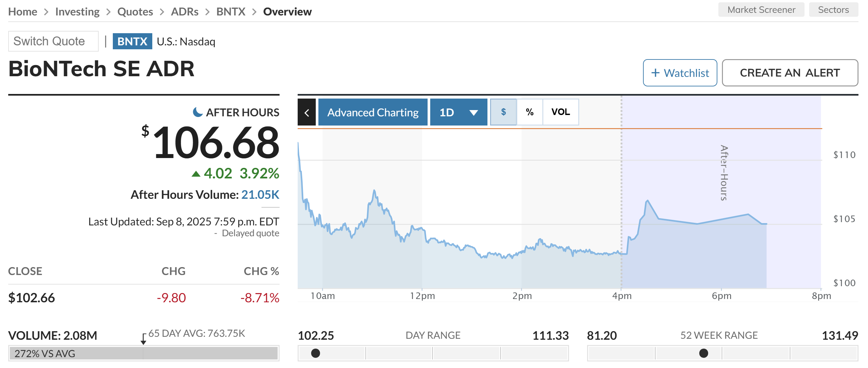This screenshot has width=868, height=368.
Task: Click the BNTX ticker badge
Action: click(132, 41)
